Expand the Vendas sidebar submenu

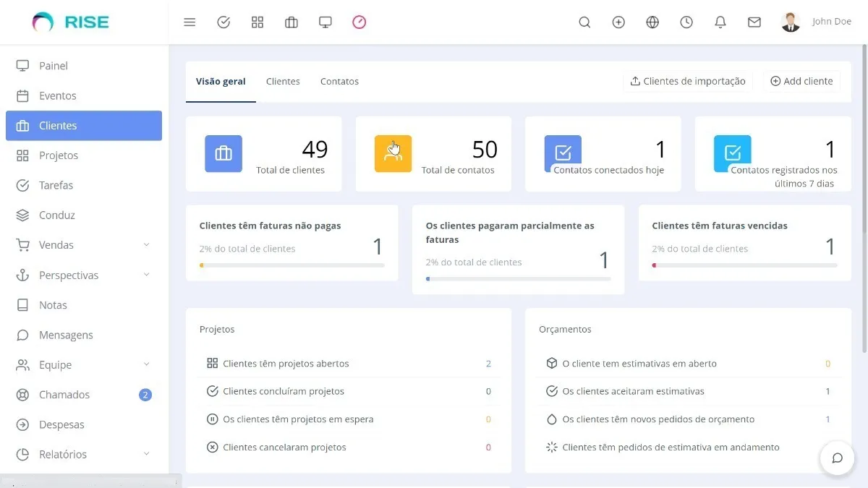pos(84,245)
